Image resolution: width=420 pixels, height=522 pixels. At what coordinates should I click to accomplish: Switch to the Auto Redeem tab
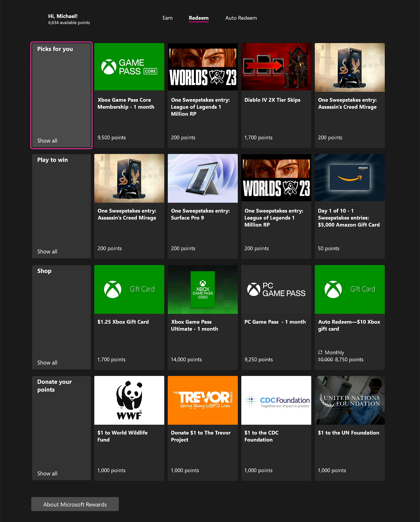[241, 18]
